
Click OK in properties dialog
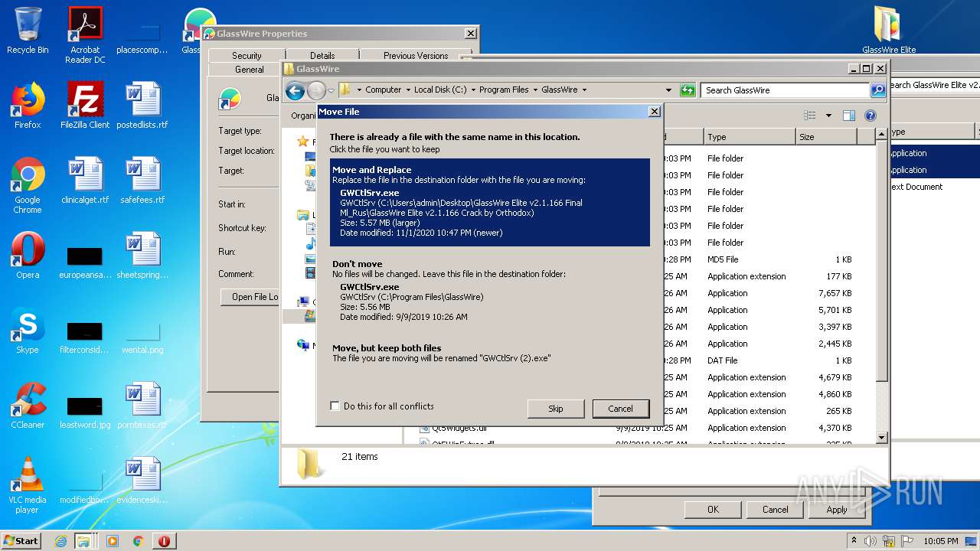coord(713,510)
